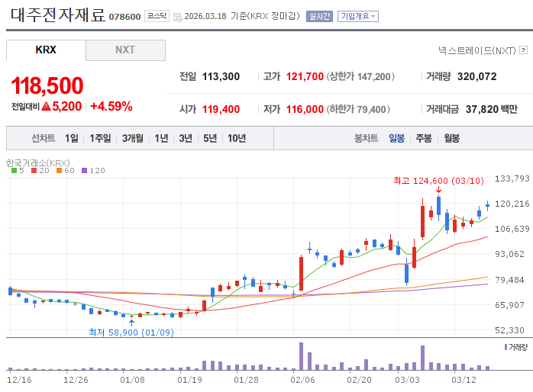Select the 월봉 monthly candle chart

452,138
